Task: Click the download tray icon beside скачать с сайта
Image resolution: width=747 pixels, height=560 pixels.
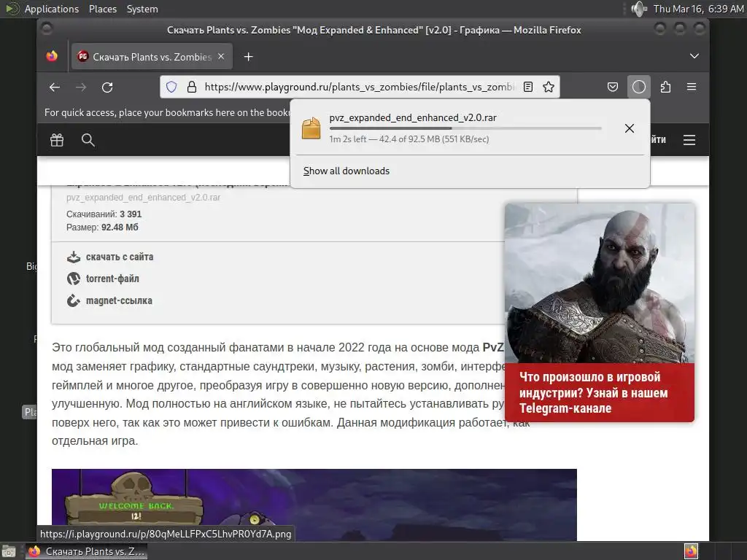Action: point(74,257)
